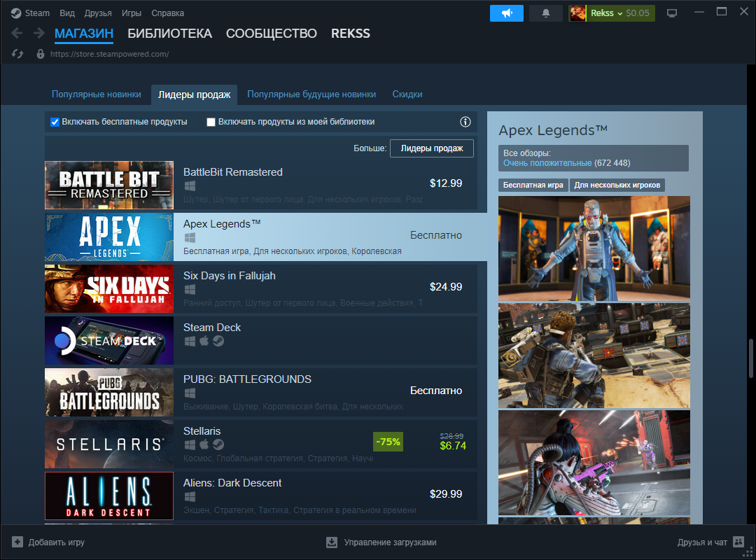Click the first Apex Legends screenshot thumbnail
756x560 pixels.
point(594,249)
